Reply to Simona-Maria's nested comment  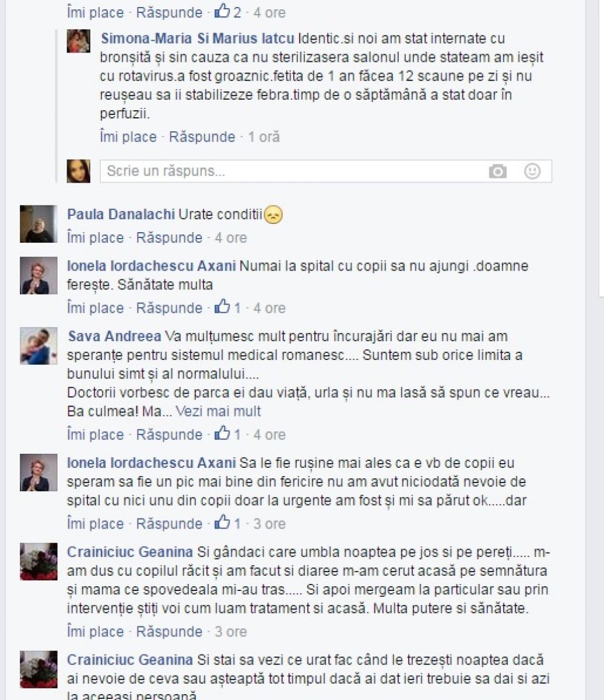(202, 137)
